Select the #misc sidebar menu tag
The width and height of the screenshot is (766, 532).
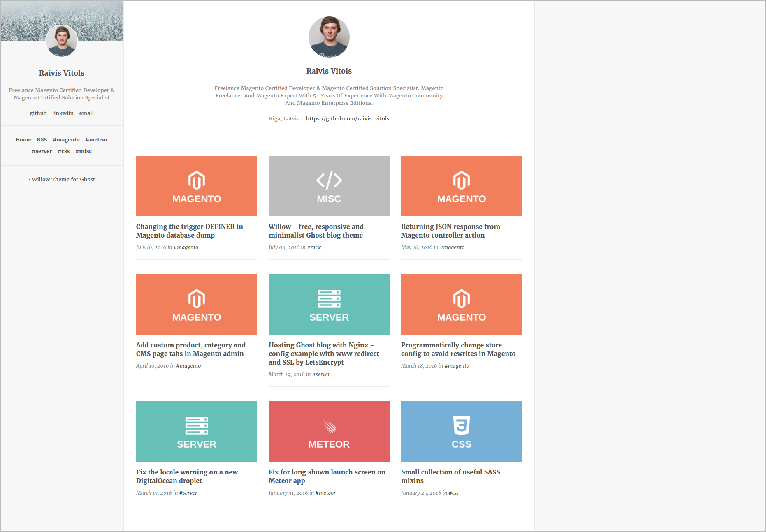click(84, 151)
